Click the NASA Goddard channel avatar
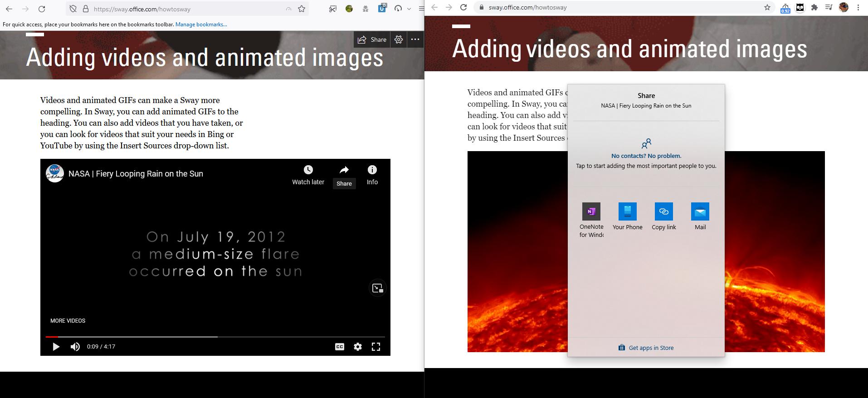 point(55,173)
